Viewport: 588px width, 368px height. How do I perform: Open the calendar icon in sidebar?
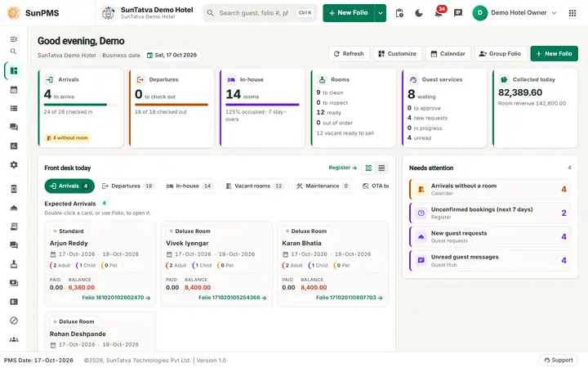pos(14,90)
